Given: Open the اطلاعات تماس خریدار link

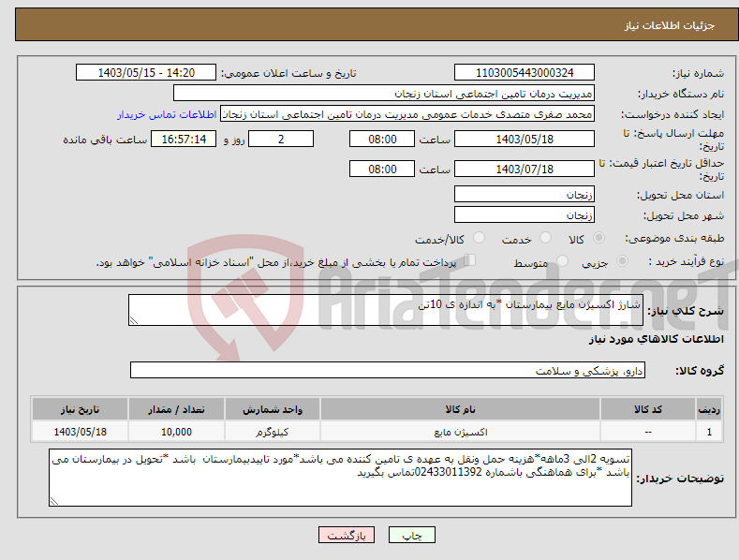Looking at the screenshot, I should [x=167, y=114].
